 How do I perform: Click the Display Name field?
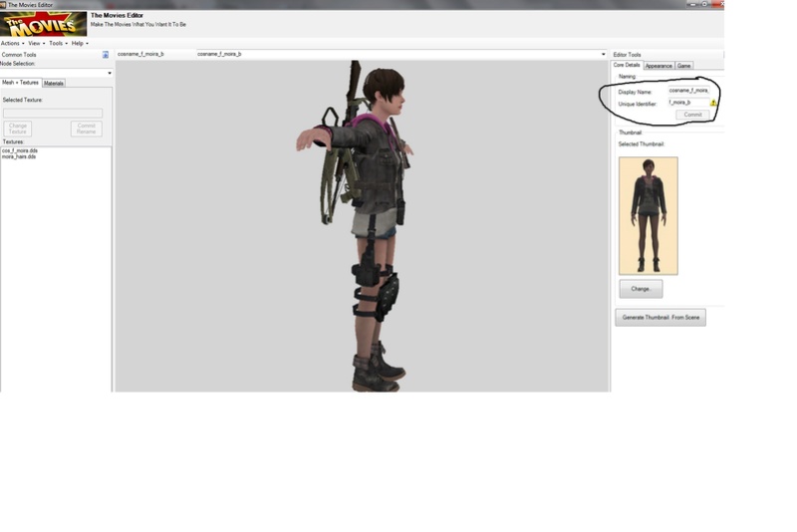(688, 91)
